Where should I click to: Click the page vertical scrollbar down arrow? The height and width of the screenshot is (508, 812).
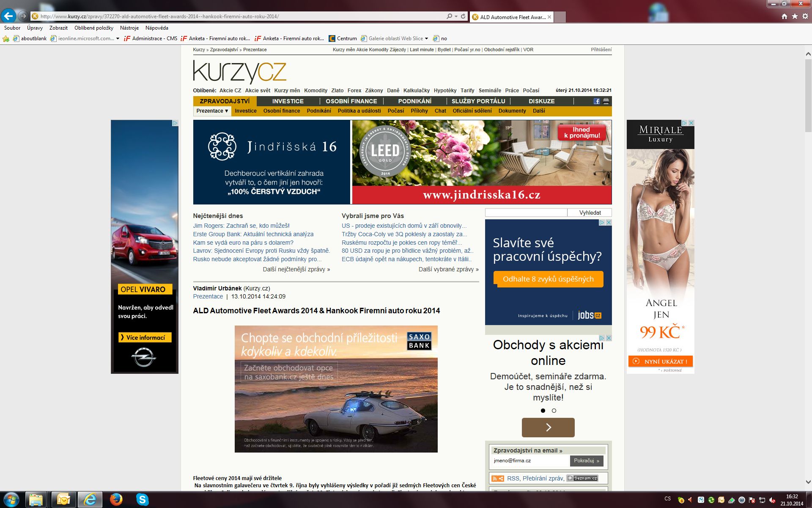click(808, 482)
